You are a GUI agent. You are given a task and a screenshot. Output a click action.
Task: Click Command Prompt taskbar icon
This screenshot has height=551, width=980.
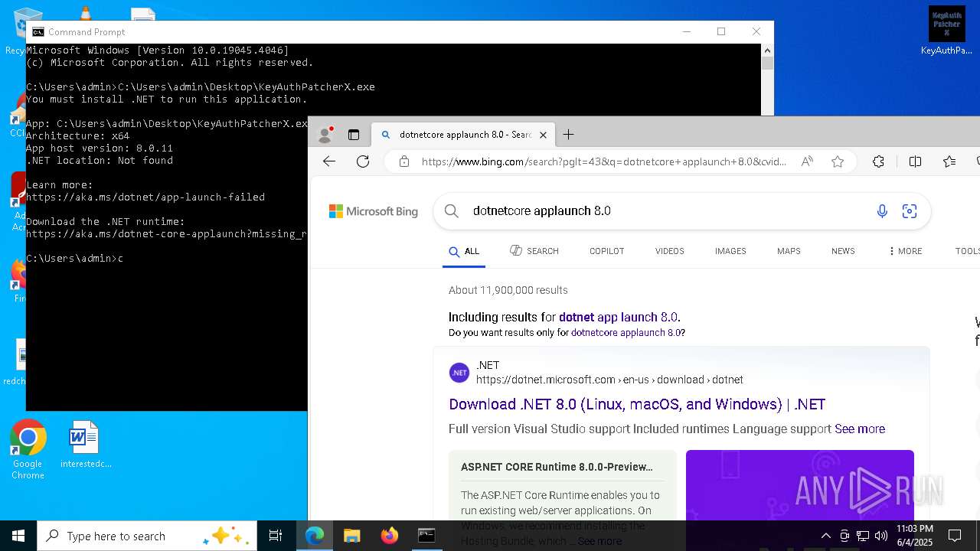tap(426, 536)
